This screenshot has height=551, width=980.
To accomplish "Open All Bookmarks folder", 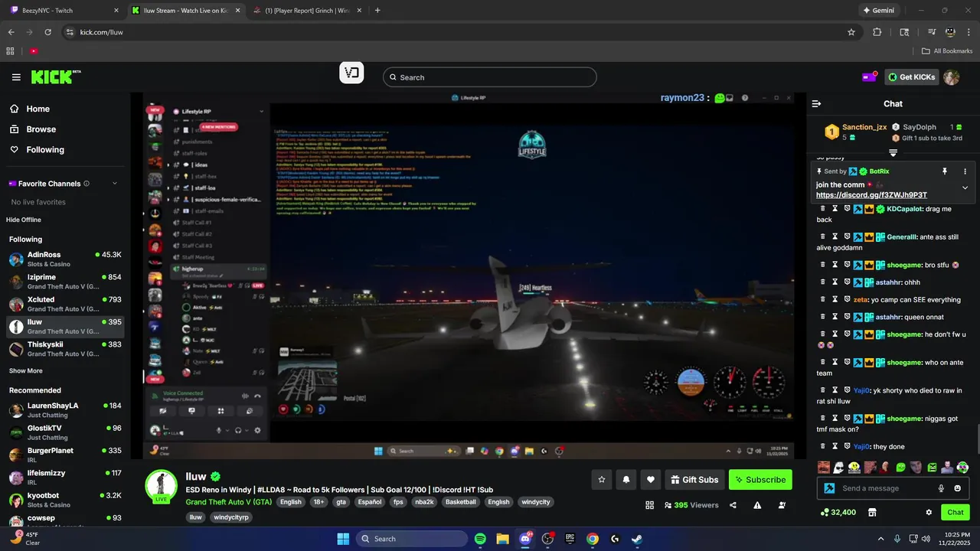I will point(947,51).
